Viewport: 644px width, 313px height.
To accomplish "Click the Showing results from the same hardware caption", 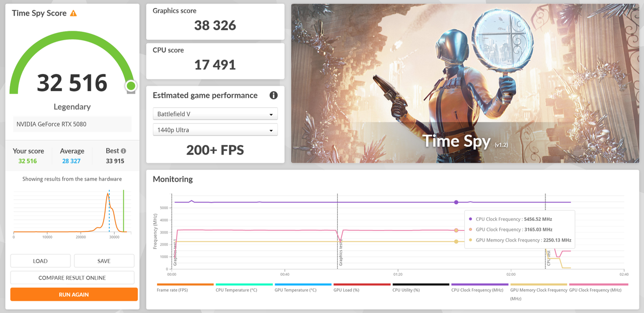I will [x=72, y=179].
